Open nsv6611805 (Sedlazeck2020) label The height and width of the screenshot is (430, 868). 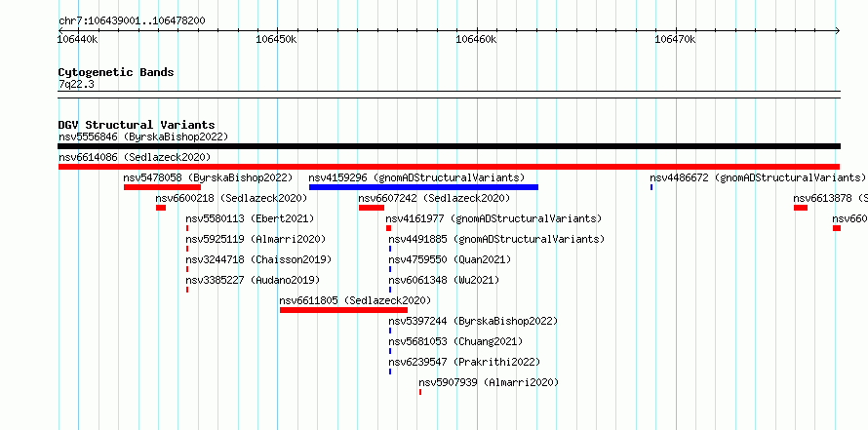pyautogui.click(x=355, y=300)
